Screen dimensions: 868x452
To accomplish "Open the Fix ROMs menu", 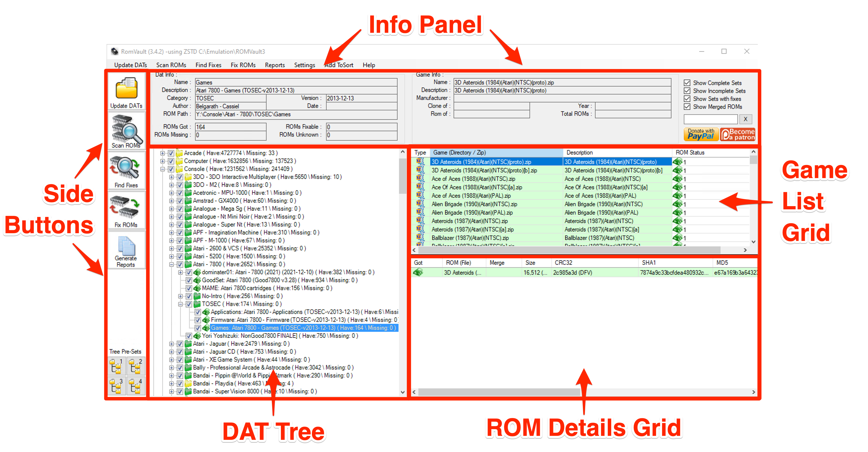I will click(x=243, y=65).
